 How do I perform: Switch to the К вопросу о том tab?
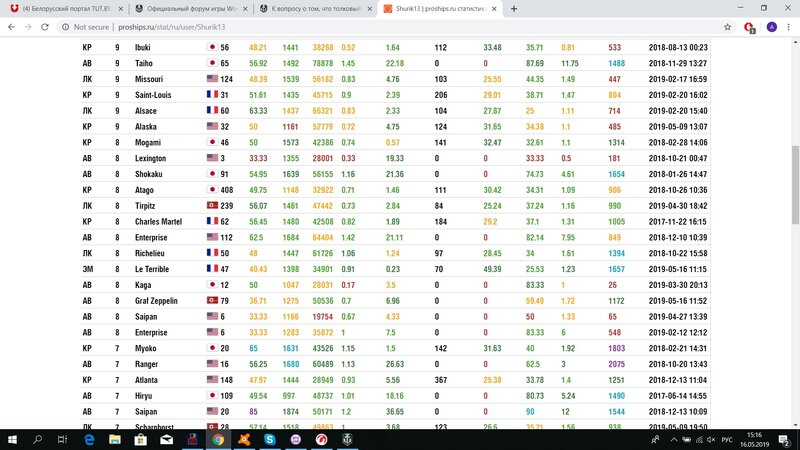pyautogui.click(x=314, y=9)
